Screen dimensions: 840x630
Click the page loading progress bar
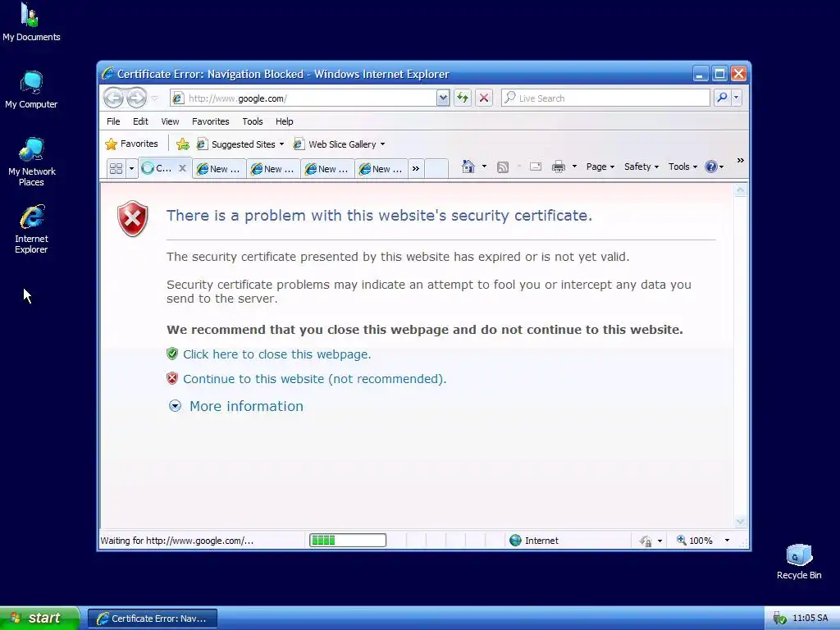(x=348, y=540)
